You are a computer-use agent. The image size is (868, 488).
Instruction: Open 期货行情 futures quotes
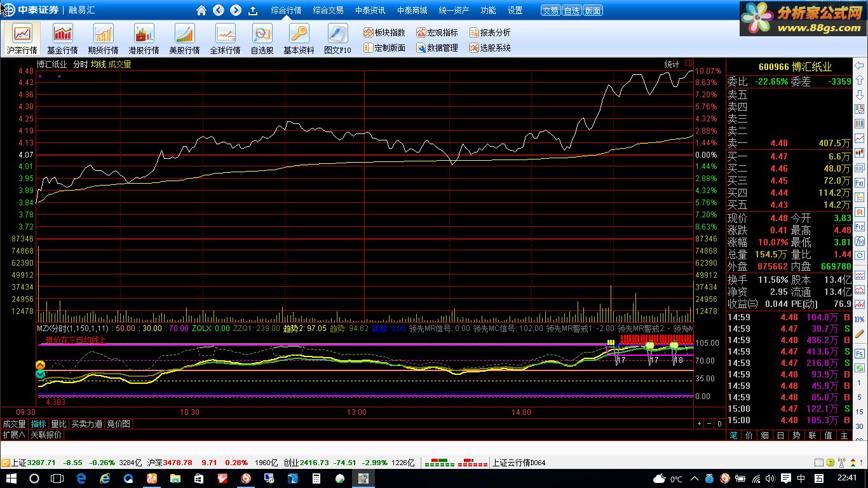103,39
